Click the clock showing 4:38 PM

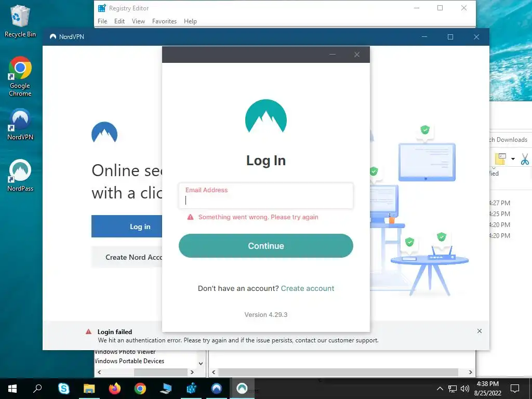click(x=487, y=384)
